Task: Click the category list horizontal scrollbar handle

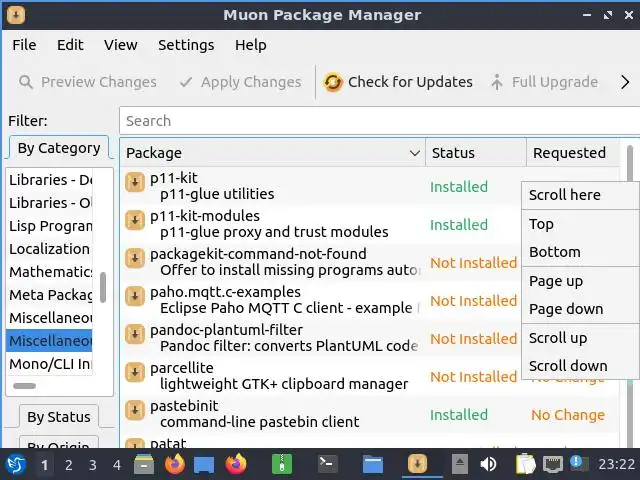Action: coord(24,386)
